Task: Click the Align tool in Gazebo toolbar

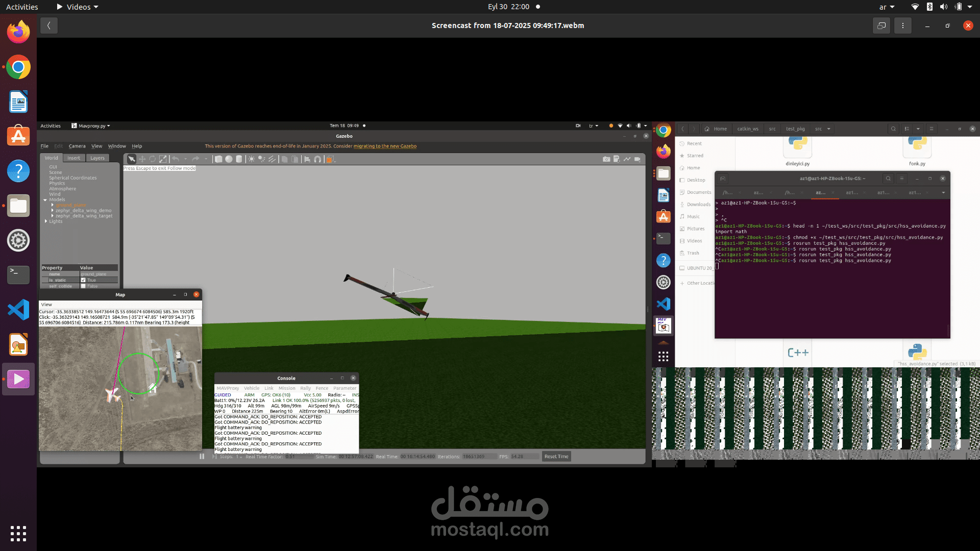Action: (307, 159)
